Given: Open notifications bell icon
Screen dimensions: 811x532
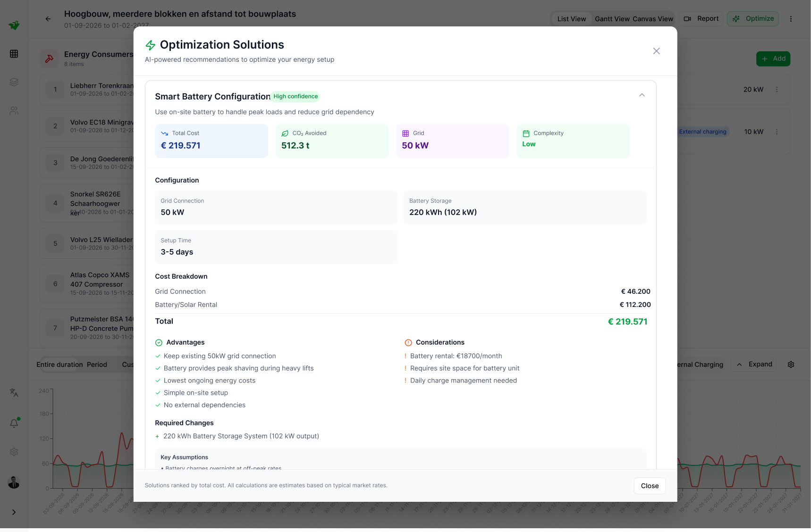Looking at the screenshot, I should click(x=14, y=423).
